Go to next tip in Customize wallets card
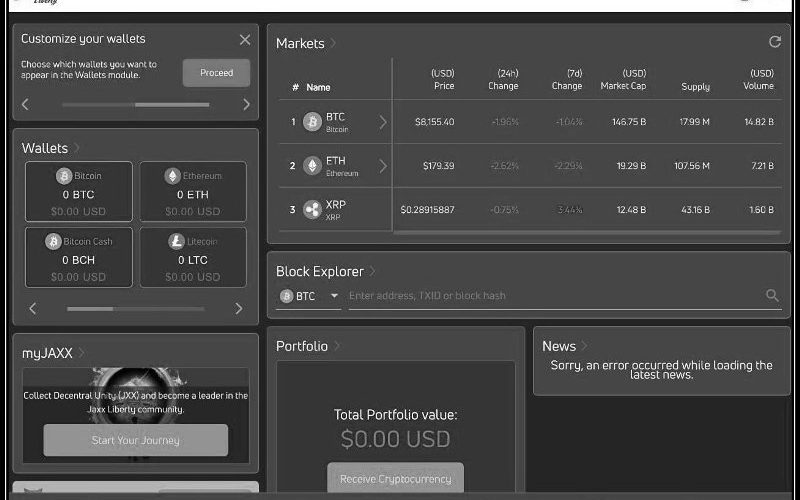This screenshot has height=500, width=800. click(x=246, y=105)
